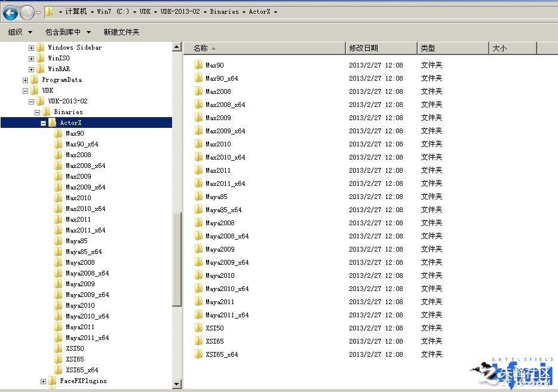The image size is (558, 392).
Task: Collapse the UDK-2013-02 tree node
Action: [31, 102]
